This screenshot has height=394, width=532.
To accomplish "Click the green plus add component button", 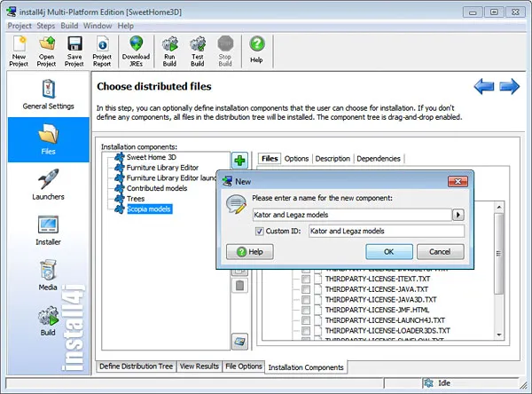I will tap(240, 161).
